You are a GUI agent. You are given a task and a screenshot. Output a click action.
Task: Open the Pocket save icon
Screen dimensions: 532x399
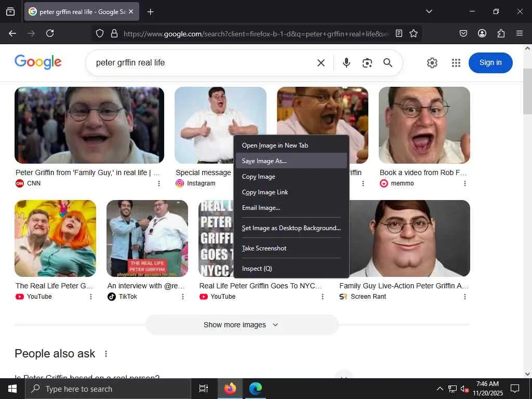coord(463,33)
